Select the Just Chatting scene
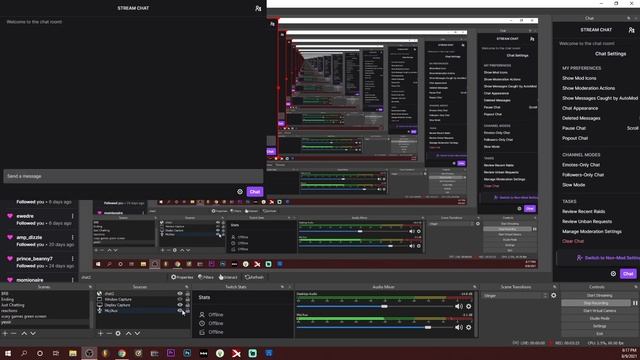 13,305
